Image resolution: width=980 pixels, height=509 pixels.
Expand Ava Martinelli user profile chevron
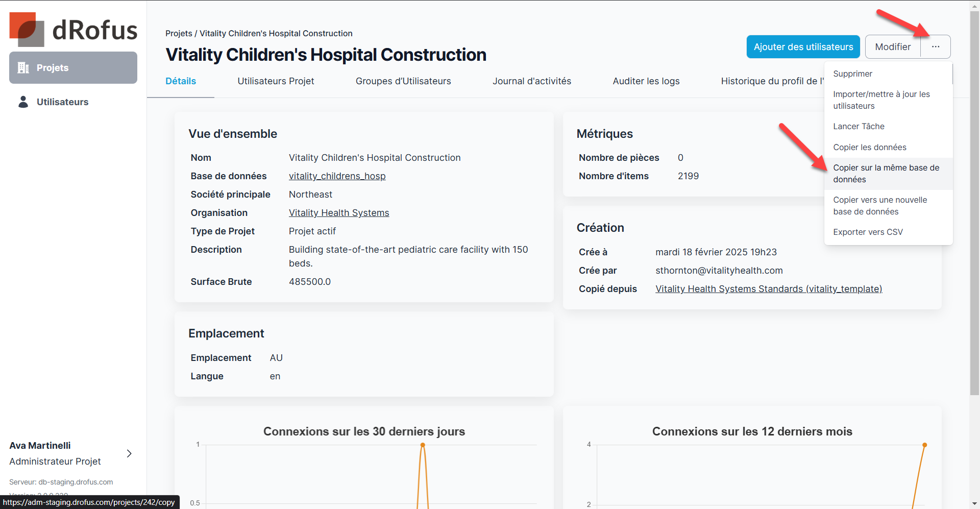pyautogui.click(x=129, y=453)
